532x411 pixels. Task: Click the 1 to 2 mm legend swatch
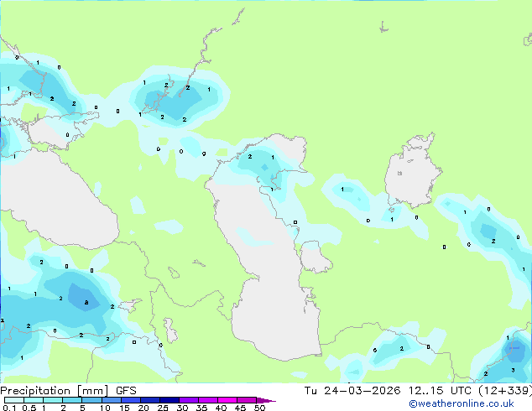pyautogui.click(x=53, y=400)
